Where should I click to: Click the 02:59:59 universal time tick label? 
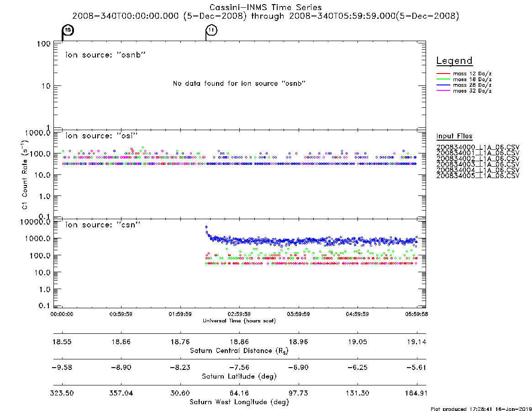(x=239, y=314)
